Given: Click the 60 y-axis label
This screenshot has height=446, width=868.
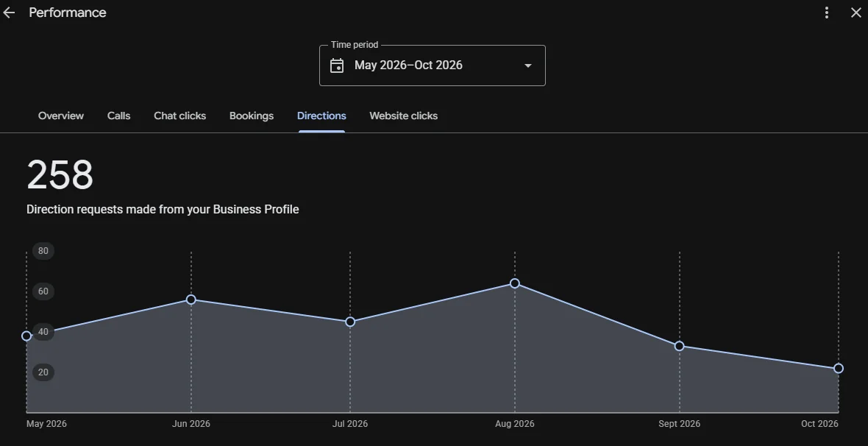Looking at the screenshot, I should tap(43, 291).
